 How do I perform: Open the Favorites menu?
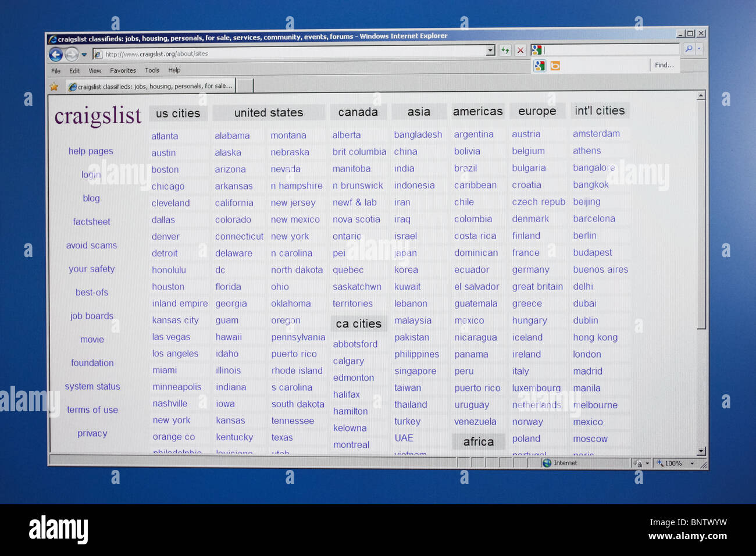[x=123, y=70]
